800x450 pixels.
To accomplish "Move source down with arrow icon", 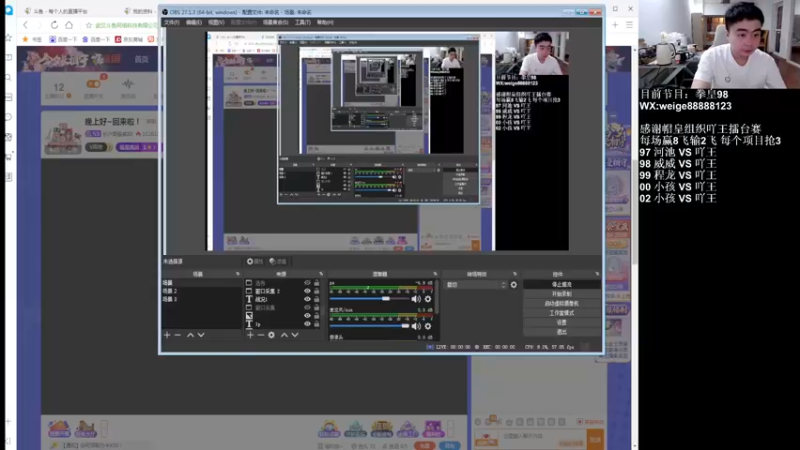I will [295, 335].
